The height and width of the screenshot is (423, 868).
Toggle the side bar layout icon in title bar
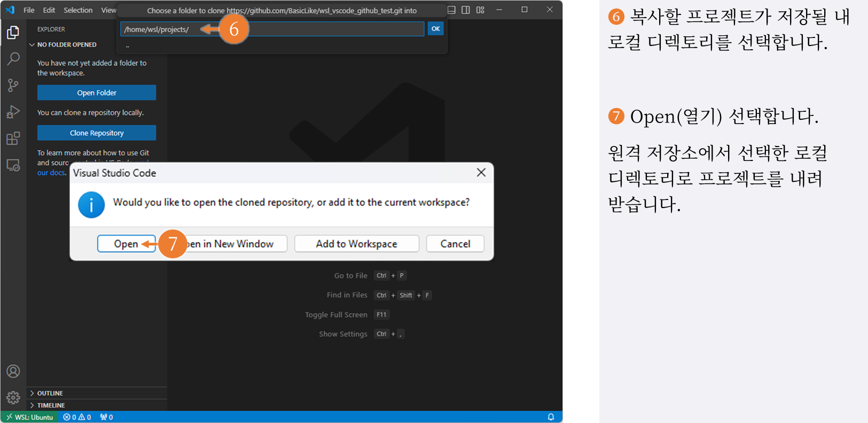(466, 10)
